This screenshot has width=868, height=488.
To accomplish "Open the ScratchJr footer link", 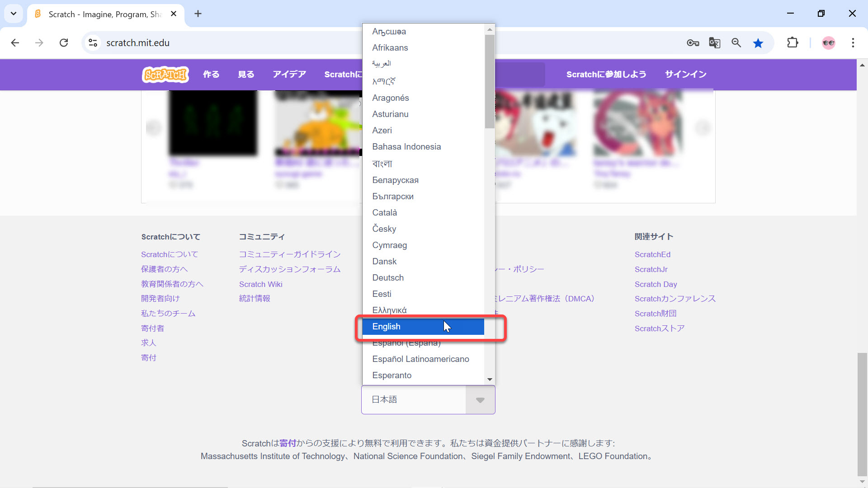I will (x=651, y=269).
